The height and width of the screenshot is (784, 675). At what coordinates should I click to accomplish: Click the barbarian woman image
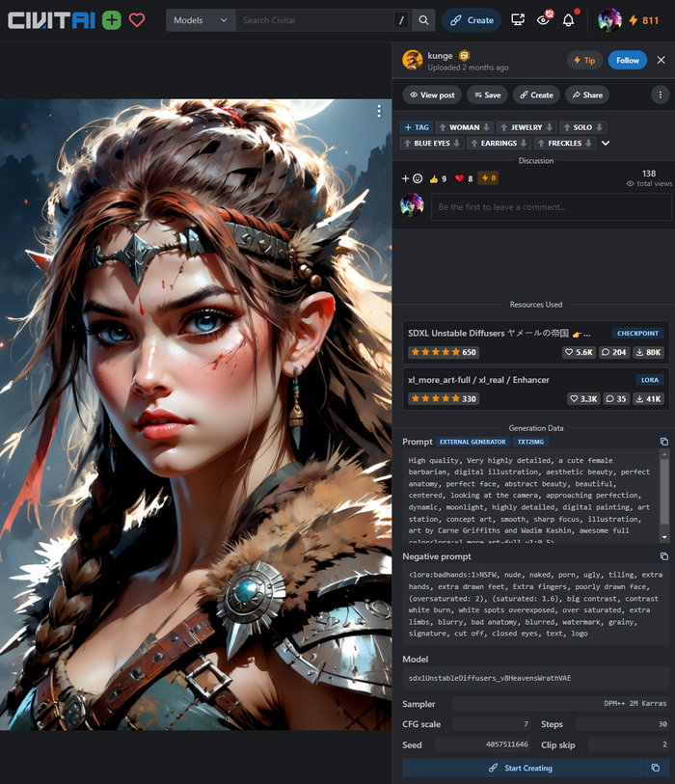click(196, 414)
